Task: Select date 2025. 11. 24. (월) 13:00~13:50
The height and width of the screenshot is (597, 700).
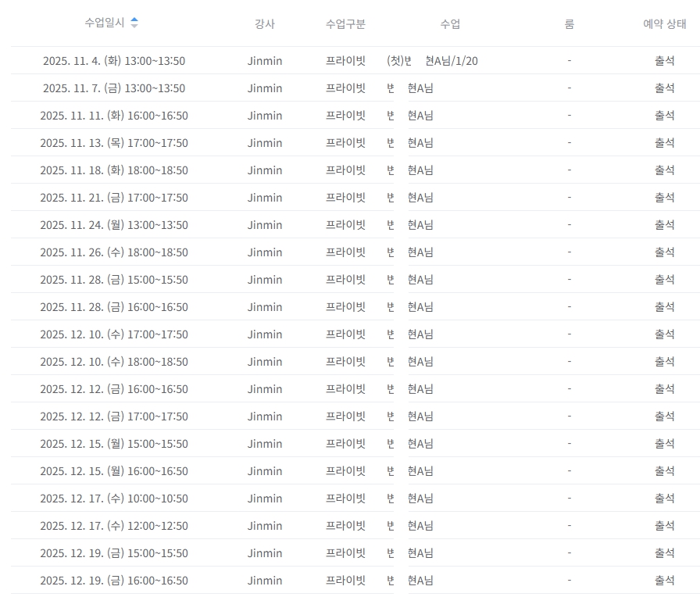Action: pos(114,225)
